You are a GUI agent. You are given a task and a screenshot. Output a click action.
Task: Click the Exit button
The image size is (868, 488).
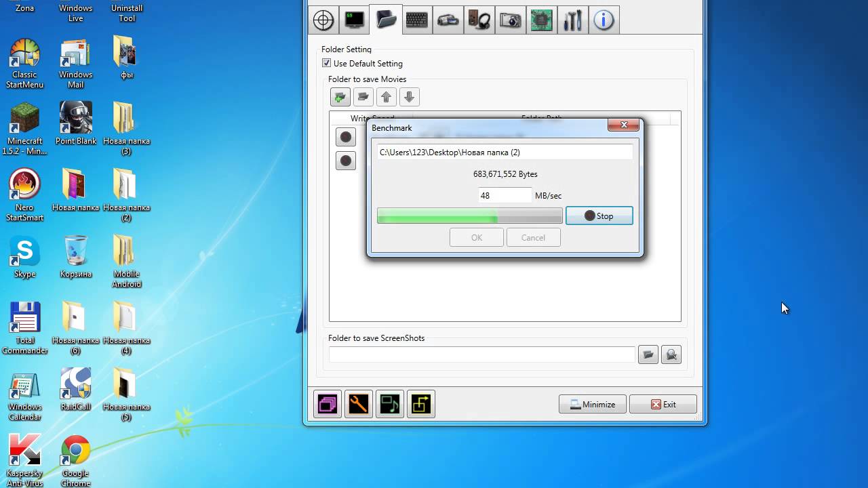pyautogui.click(x=663, y=404)
